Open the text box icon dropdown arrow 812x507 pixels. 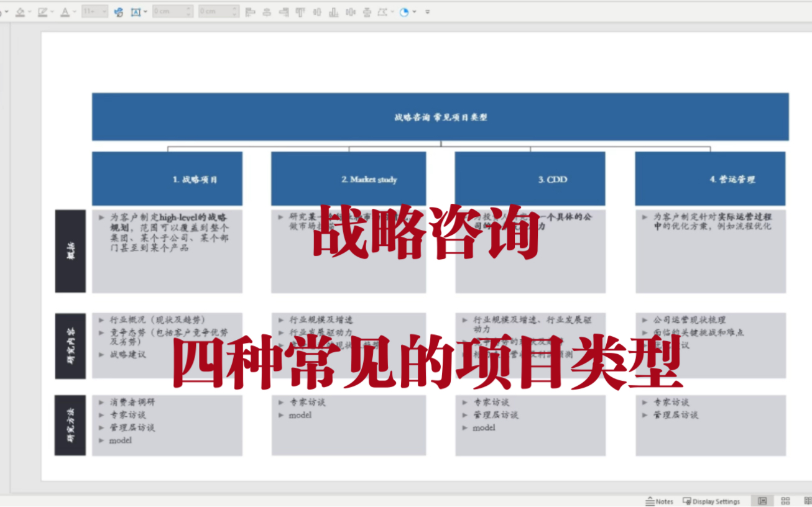point(145,12)
